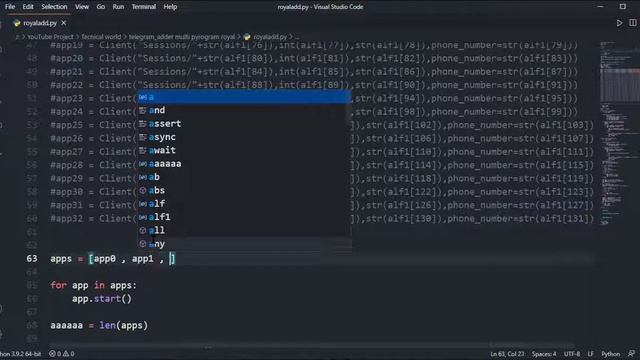The height and width of the screenshot is (360, 640).
Task: Open the Selection menu
Action: click(x=54, y=7)
